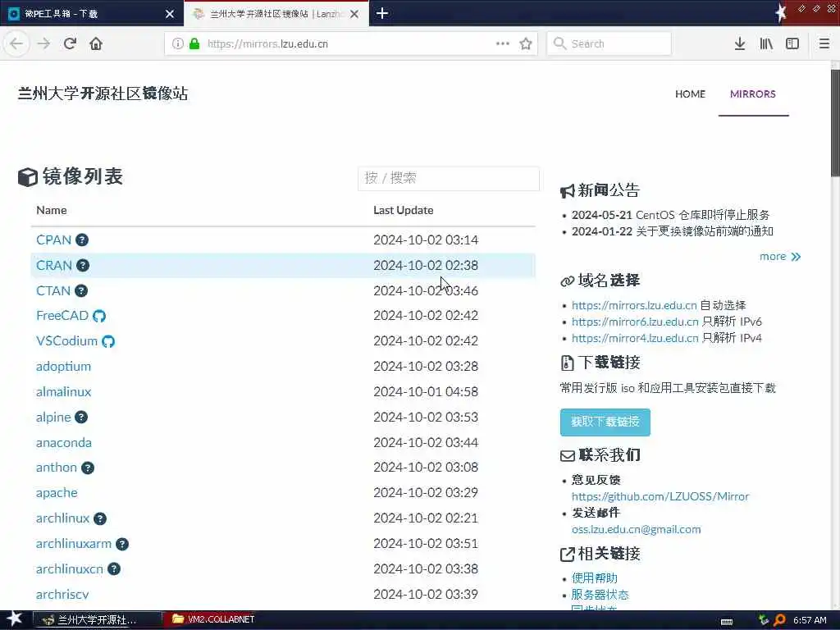The width and height of the screenshot is (840, 630).
Task: Open the star start menu on taskbar
Action: tap(14, 619)
